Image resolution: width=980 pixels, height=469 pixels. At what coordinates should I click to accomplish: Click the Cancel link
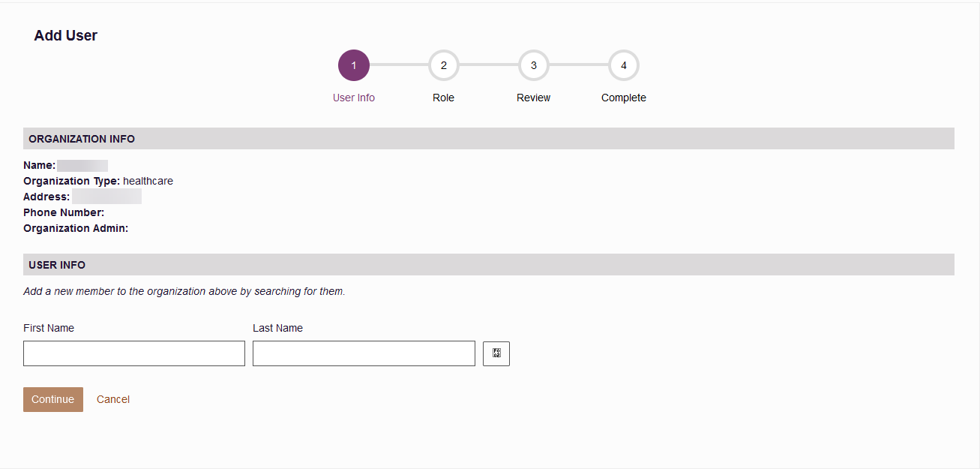[113, 399]
